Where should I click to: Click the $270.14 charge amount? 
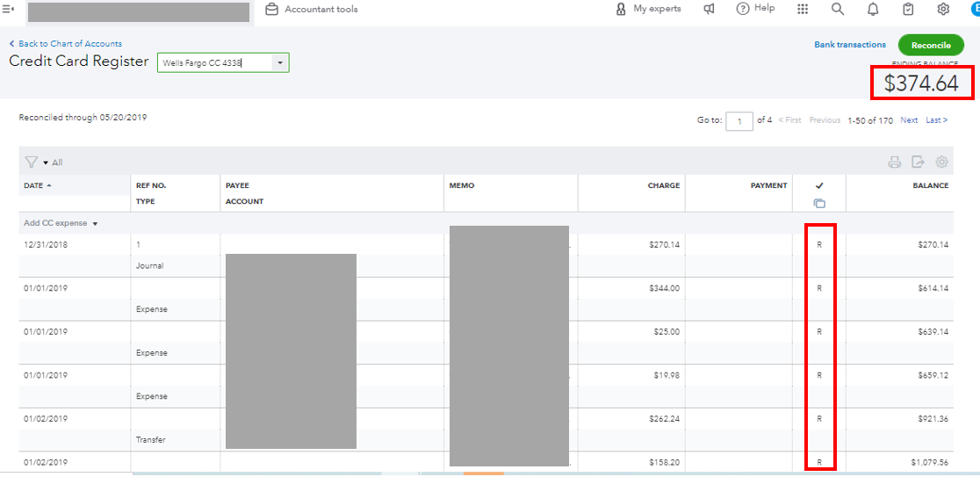pyautogui.click(x=665, y=245)
